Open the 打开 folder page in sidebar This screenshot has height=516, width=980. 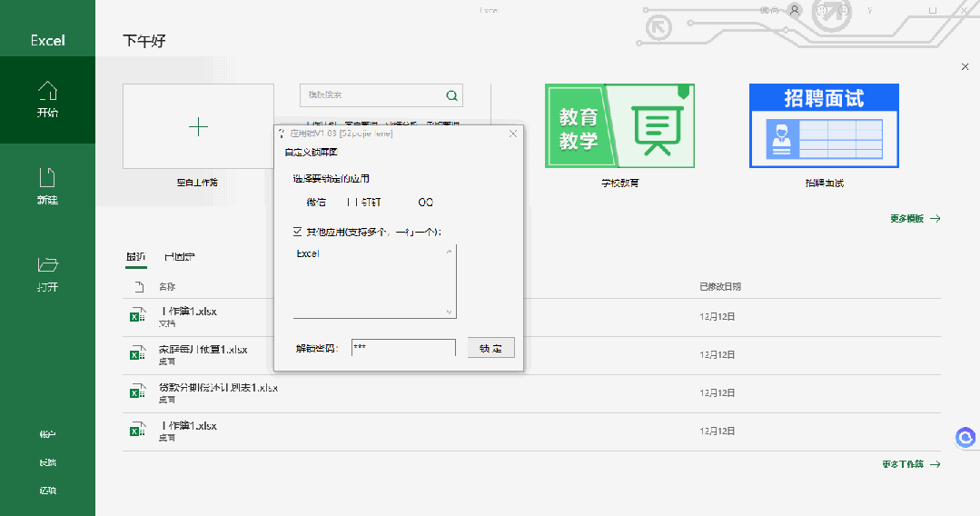(47, 274)
